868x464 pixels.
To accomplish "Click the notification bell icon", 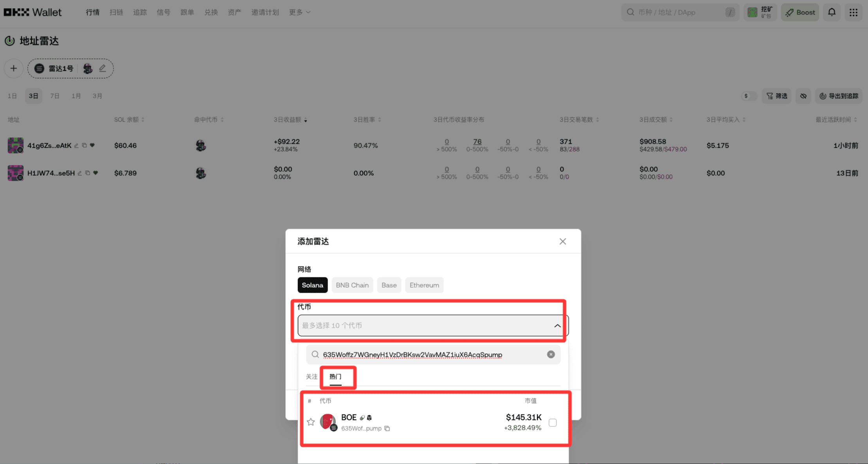I will tap(832, 12).
